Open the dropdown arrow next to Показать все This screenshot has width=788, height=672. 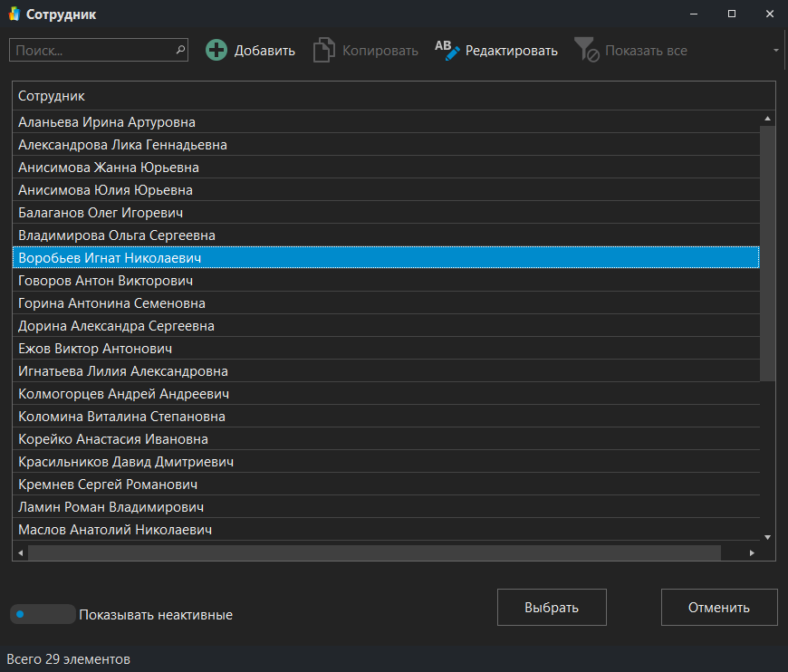[774, 51]
